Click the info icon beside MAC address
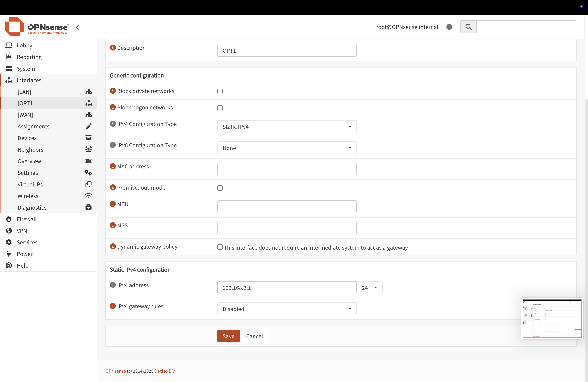The width and height of the screenshot is (588, 382). (113, 166)
